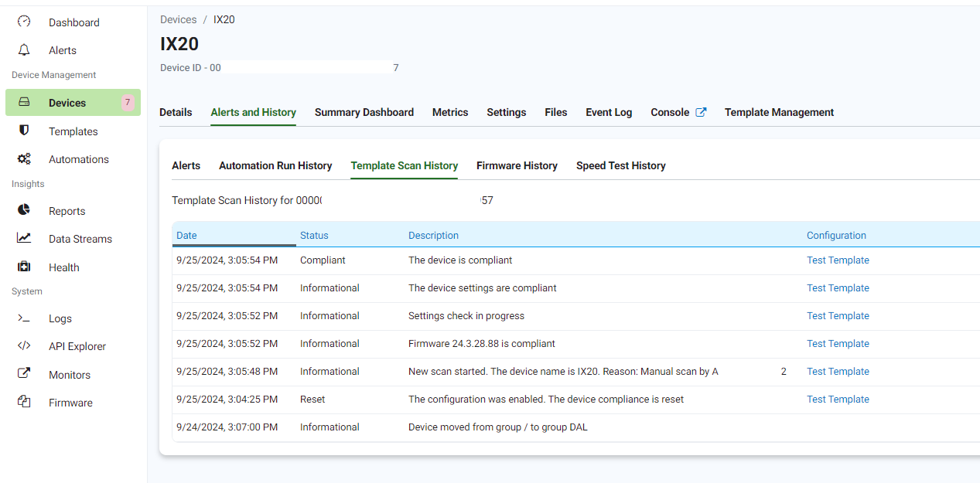Open Automations from the sidebar
Viewport: 980px width, 483px height.
pos(79,159)
